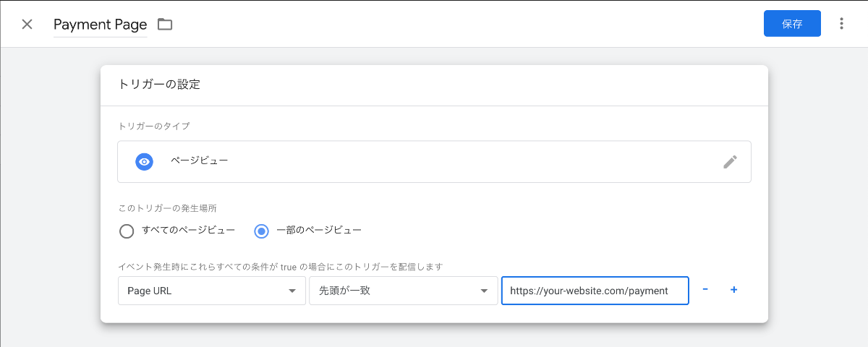Viewport: 868px width, 347px height.
Task: Click the arrow on the 先頭が一致 combo box
Action: tap(484, 291)
